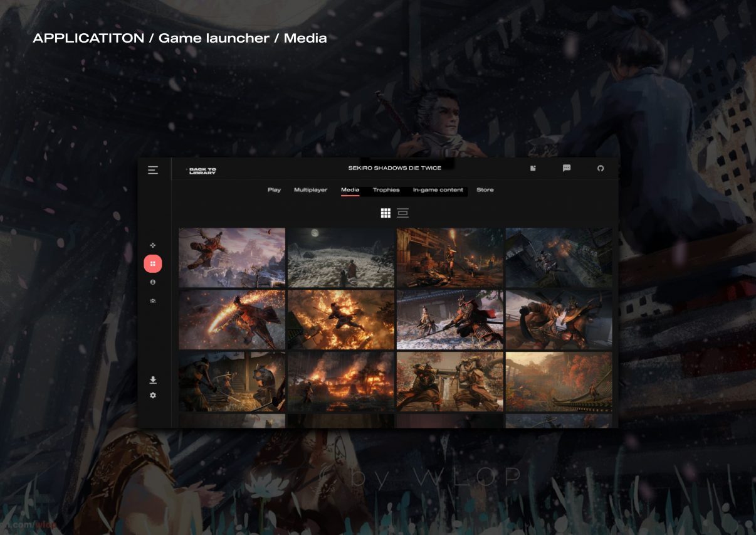Screen dimensions: 756x535
Task: Switch to the Multiplayer tab
Action: (x=310, y=190)
